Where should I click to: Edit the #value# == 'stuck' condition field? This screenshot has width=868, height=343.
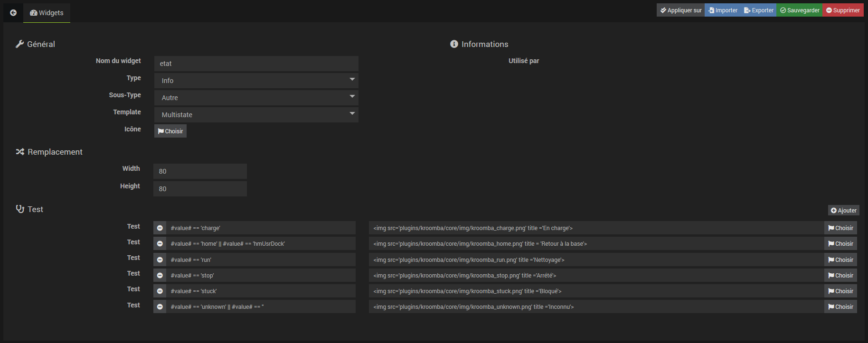tap(261, 291)
